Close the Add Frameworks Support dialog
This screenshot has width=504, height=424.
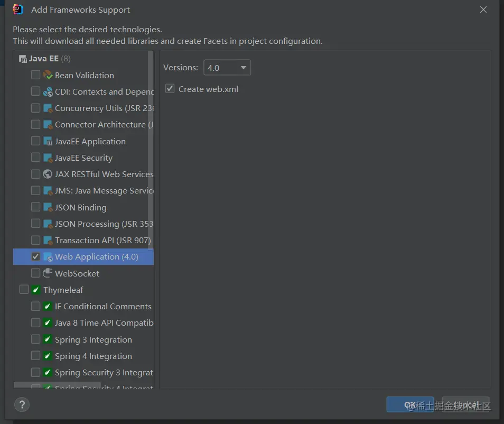tap(483, 10)
